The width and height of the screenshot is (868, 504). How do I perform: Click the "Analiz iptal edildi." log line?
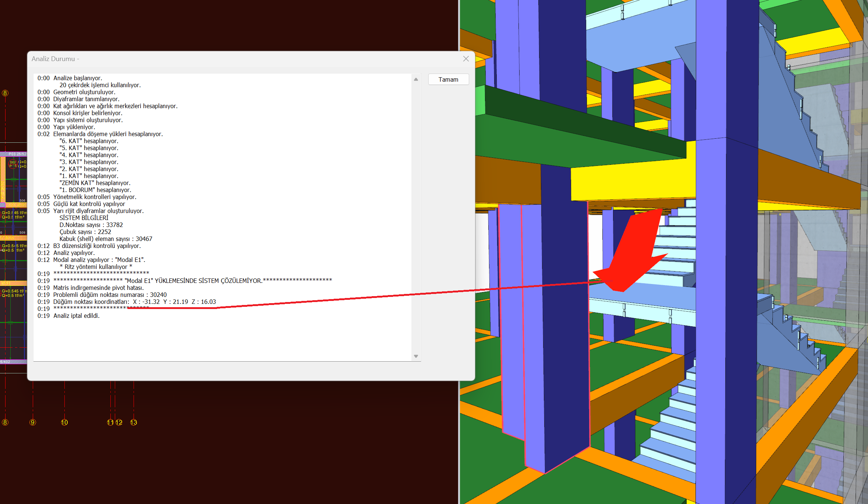[x=76, y=316]
